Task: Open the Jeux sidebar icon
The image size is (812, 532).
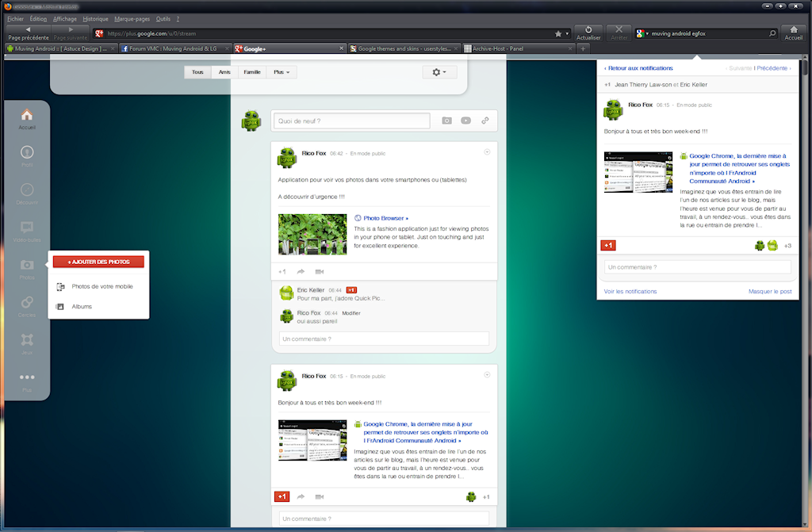Action: tap(27, 339)
